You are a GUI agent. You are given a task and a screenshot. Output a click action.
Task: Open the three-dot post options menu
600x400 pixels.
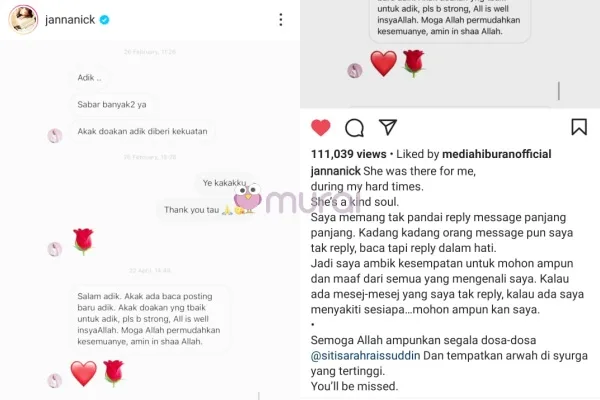(x=281, y=20)
